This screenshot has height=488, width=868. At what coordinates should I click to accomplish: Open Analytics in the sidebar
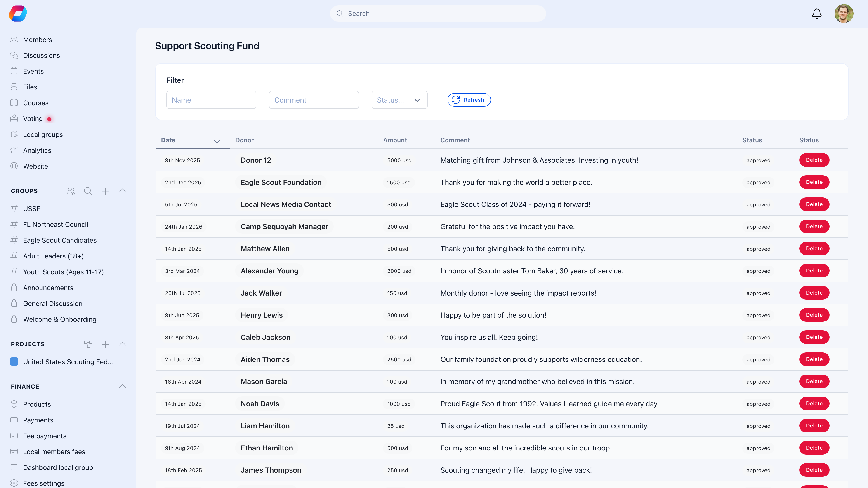click(x=37, y=150)
